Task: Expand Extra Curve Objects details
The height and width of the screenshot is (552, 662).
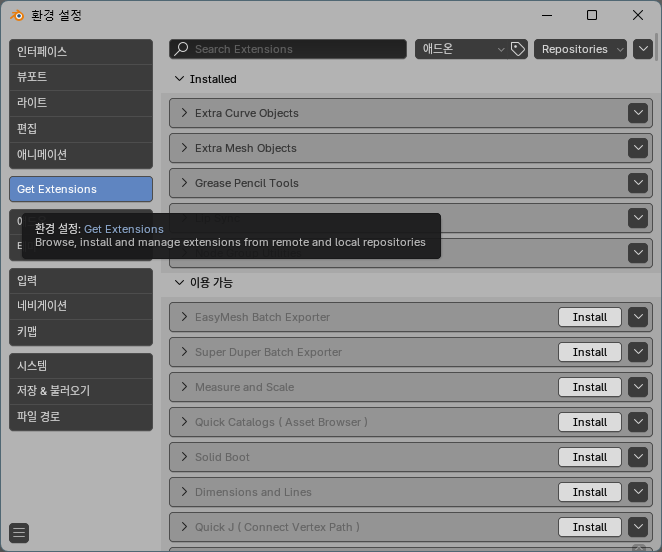Action: point(184,113)
